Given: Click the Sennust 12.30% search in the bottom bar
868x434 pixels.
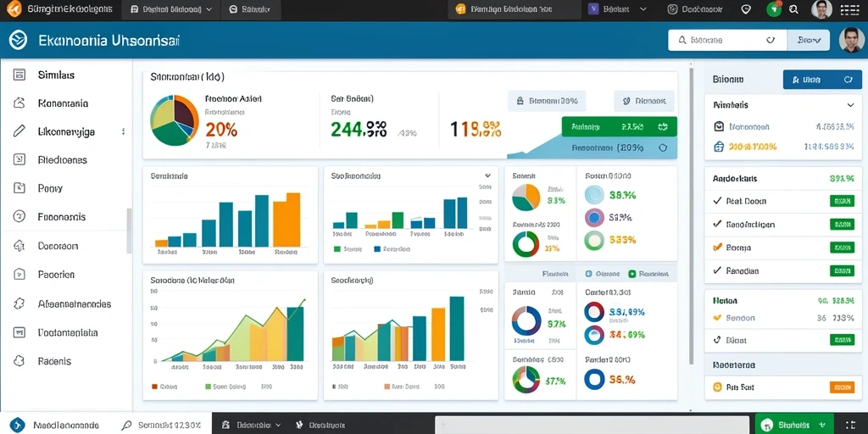Looking at the screenshot, I should 161,425.
